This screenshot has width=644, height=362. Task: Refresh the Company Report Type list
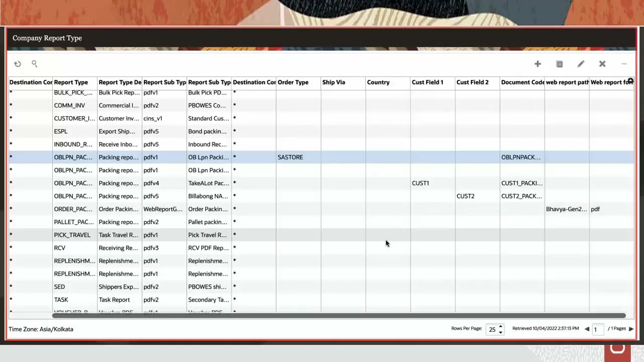(x=18, y=64)
